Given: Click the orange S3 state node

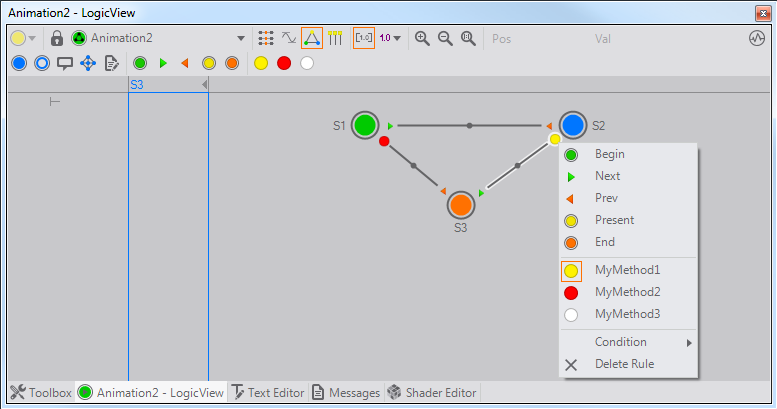Looking at the screenshot, I should click(x=460, y=205).
